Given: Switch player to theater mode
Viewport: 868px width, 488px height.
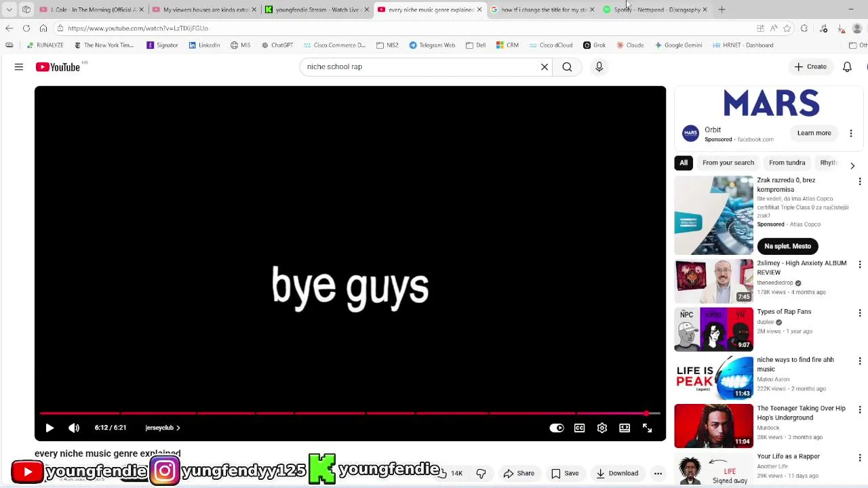Looking at the screenshot, I should tap(625, 428).
